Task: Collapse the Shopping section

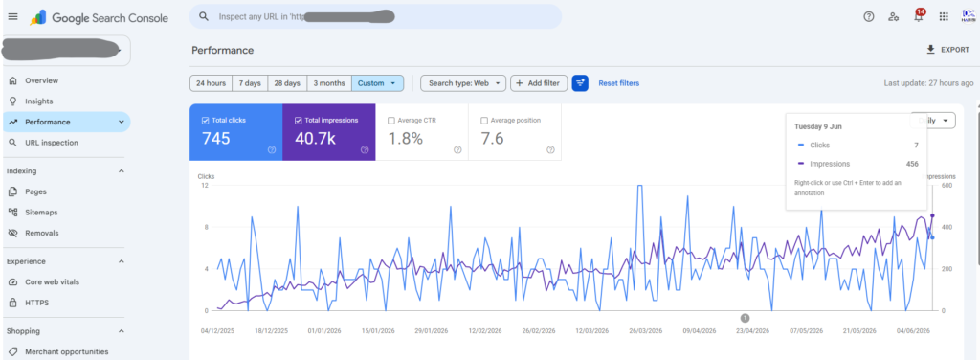Action: (122, 331)
